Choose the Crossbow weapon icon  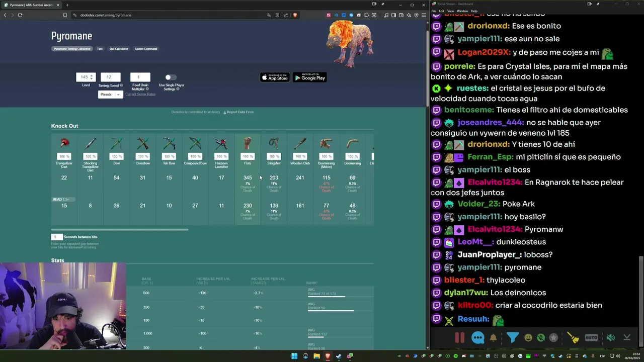click(x=143, y=144)
